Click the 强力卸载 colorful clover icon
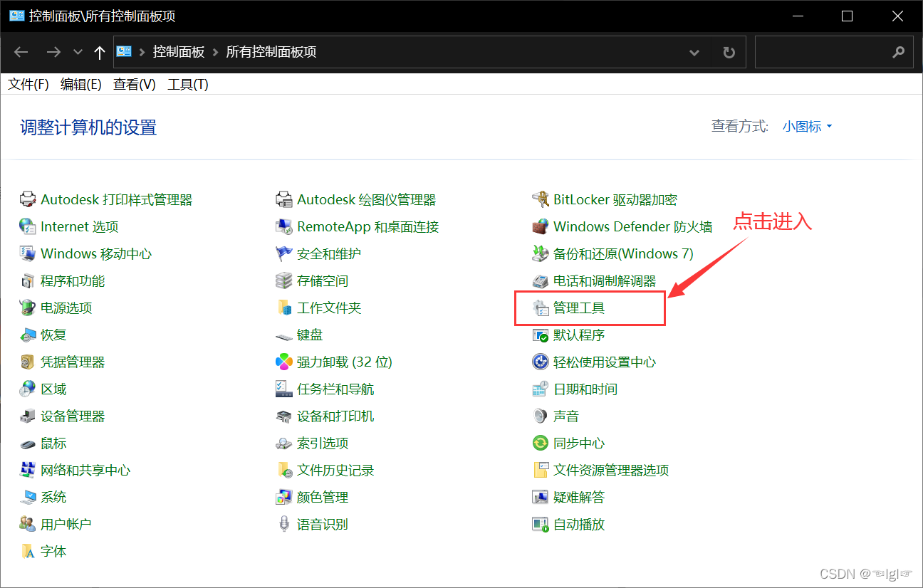 [x=284, y=362]
